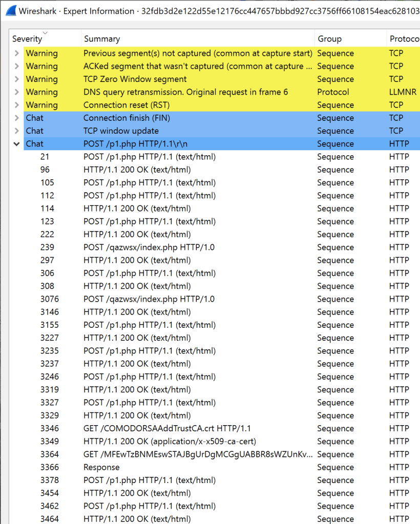This screenshot has width=420, height=524.
Task: Select packet 3076 POST /qazwsx/index.php entry
Action: click(149, 299)
